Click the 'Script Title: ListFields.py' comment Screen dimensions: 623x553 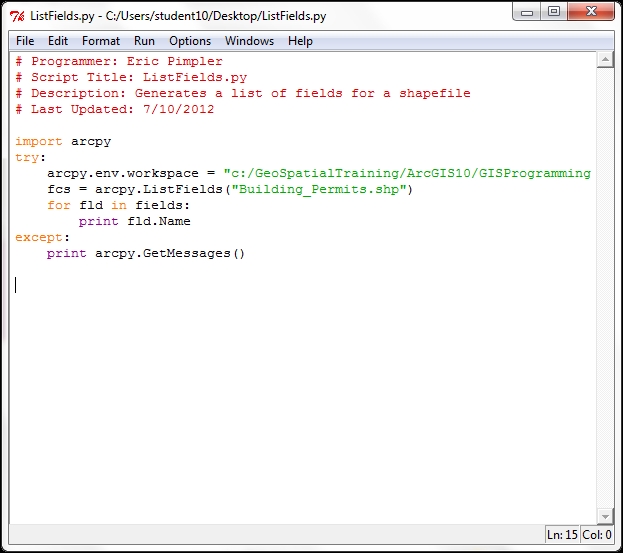[x=131, y=77]
